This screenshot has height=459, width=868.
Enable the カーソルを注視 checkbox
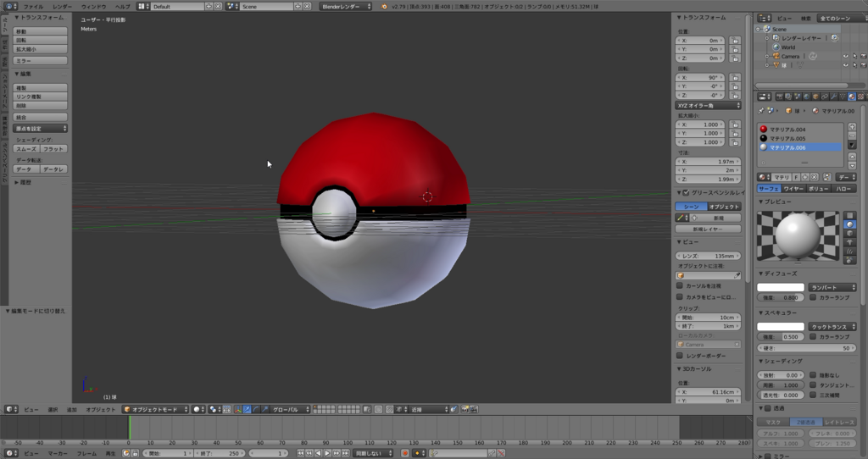[x=680, y=286]
